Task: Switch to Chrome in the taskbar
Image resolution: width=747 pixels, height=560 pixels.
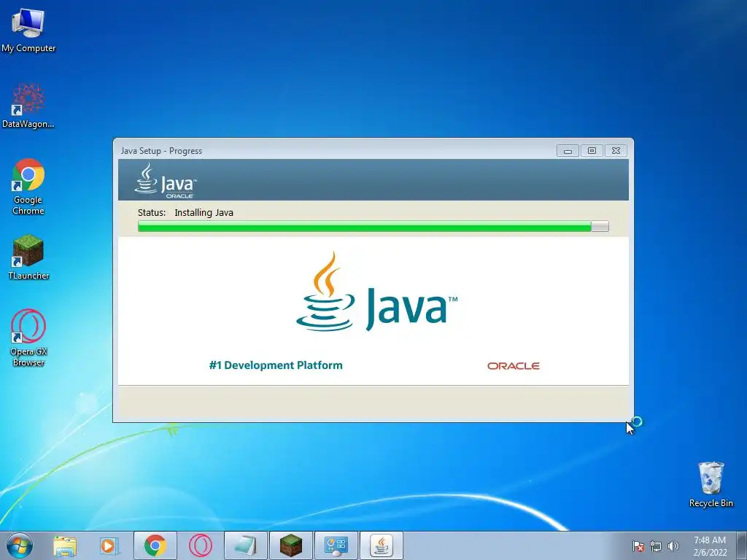Action: 155,545
